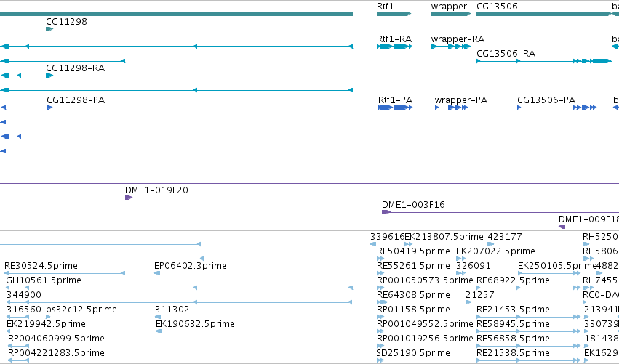This screenshot has height=364, width=619.
Task: Select the wrapper gene bar
Action: [451, 14]
